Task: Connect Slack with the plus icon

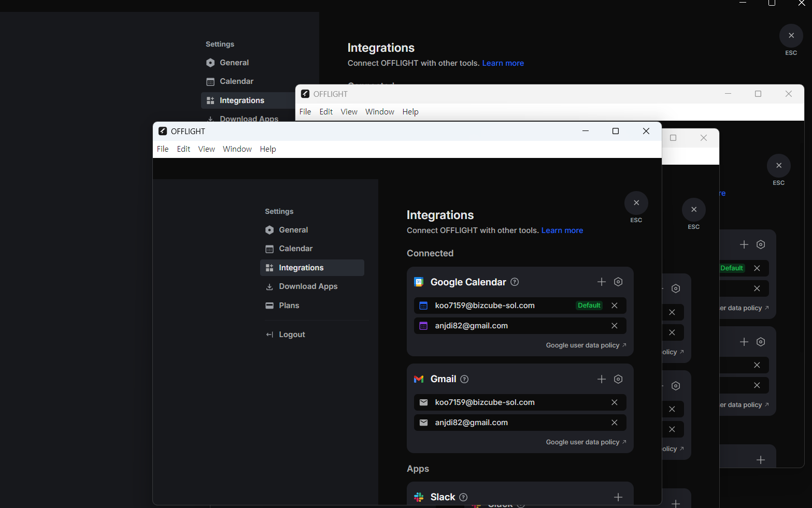Action: click(x=618, y=497)
